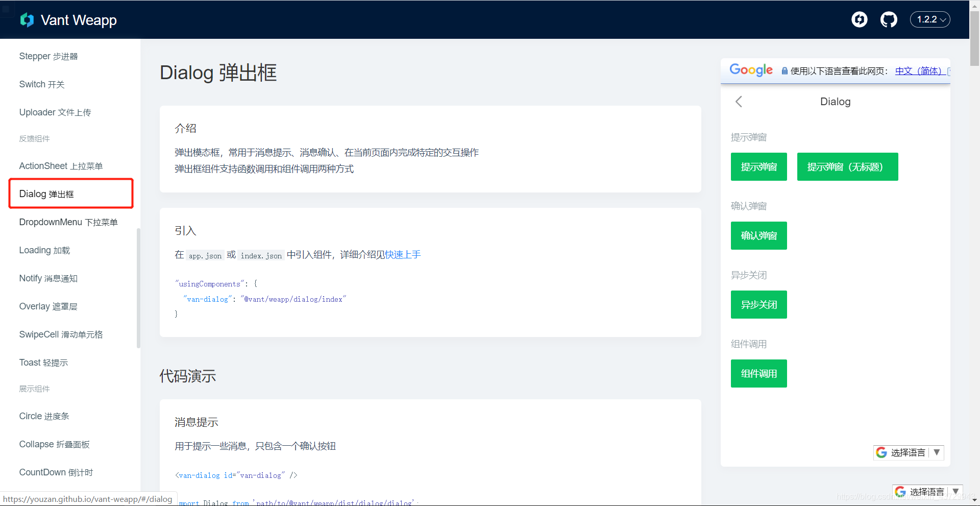Click the Dialog 弹出框 page heading

point(218,73)
